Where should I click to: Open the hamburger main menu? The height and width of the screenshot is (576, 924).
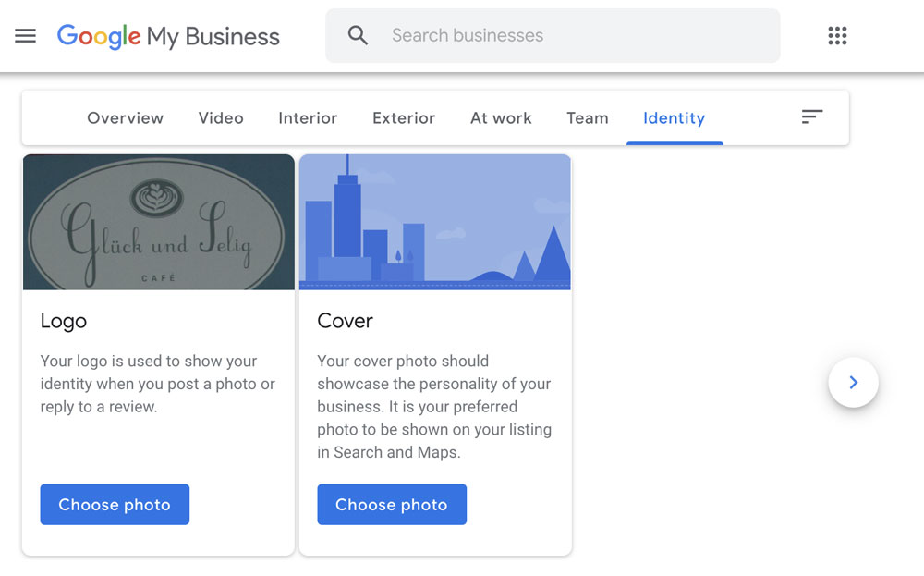[25, 36]
